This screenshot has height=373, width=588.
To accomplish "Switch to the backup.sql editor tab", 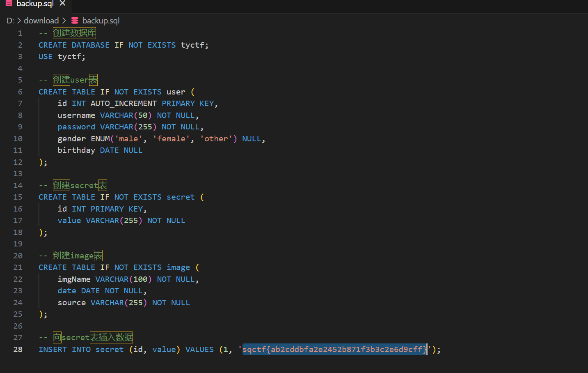I will [35, 4].
